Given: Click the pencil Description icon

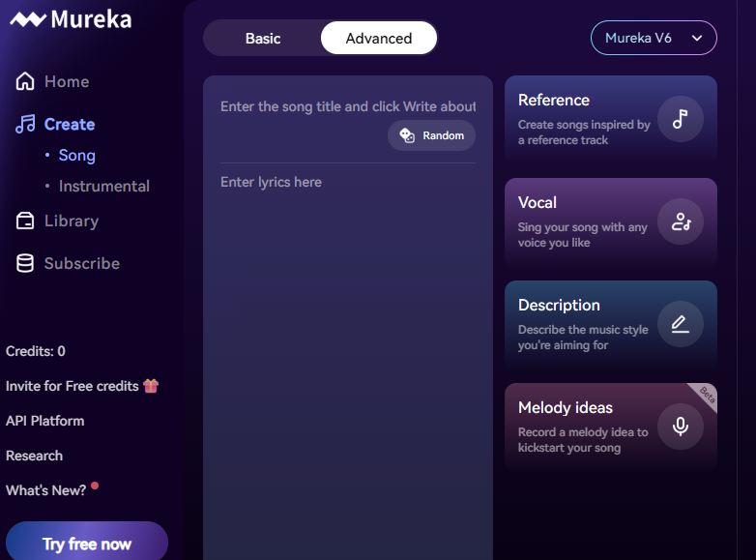Looking at the screenshot, I should (x=680, y=324).
